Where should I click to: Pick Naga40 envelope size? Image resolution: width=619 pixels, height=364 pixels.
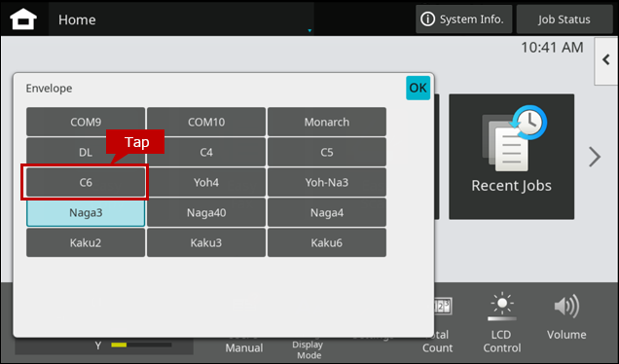click(206, 213)
